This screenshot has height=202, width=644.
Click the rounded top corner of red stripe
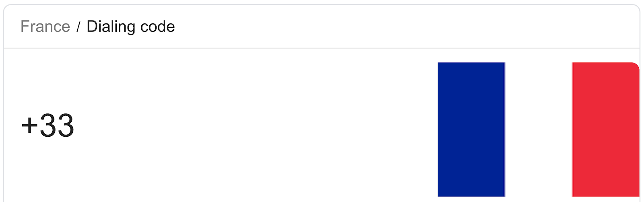tap(635, 66)
